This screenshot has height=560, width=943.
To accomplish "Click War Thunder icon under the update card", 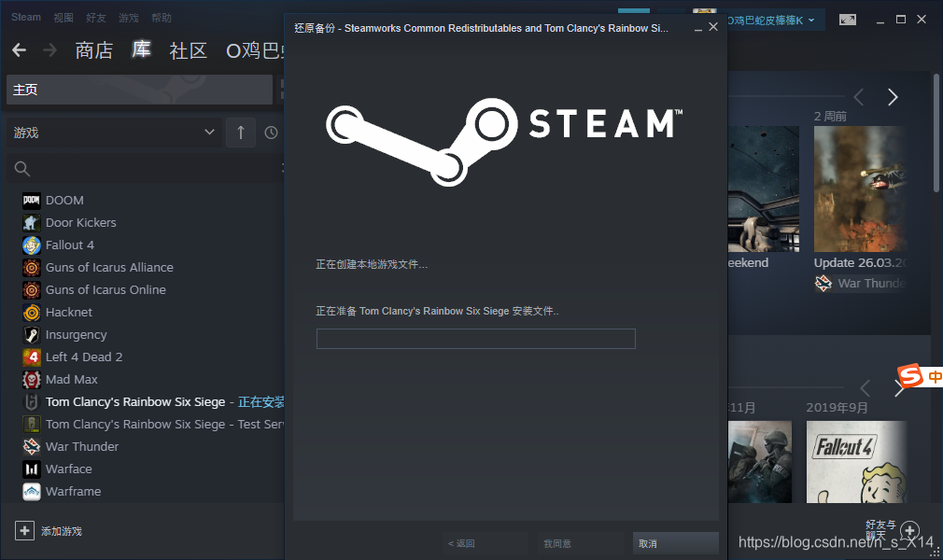I will (x=823, y=283).
